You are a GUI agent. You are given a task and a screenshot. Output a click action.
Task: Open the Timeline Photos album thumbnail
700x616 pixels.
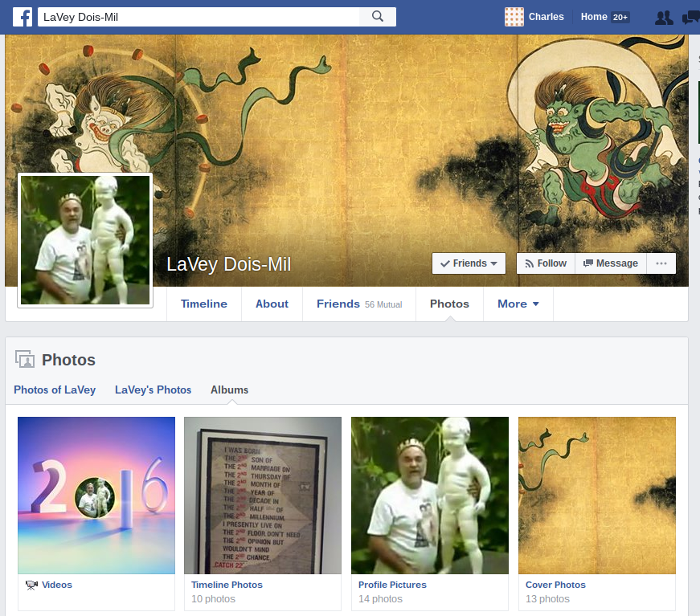pos(263,495)
